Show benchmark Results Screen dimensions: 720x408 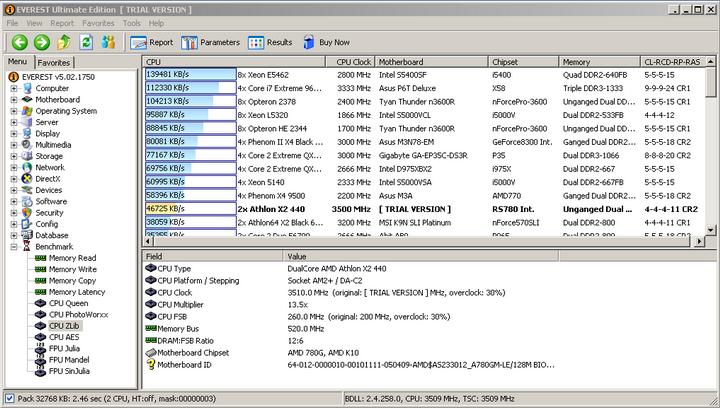tap(270, 43)
